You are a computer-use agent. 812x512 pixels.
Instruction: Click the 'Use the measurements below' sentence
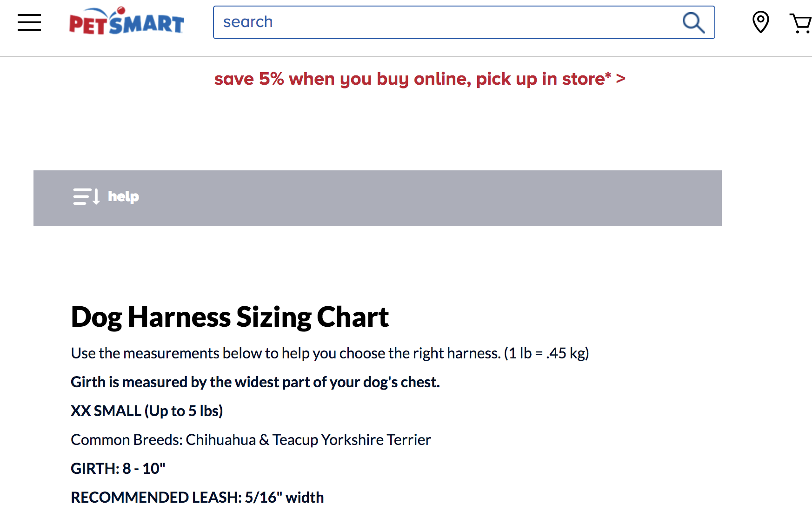(286, 353)
